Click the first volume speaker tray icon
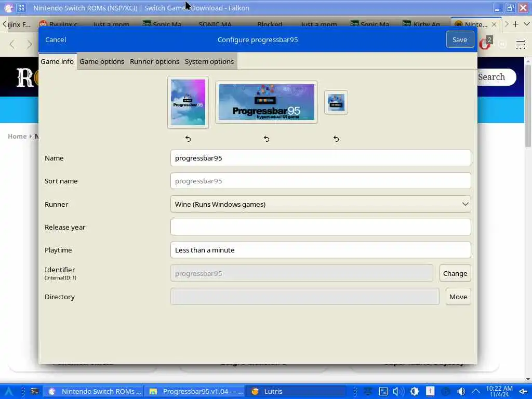Image resolution: width=532 pixels, height=399 pixels. (x=398, y=392)
